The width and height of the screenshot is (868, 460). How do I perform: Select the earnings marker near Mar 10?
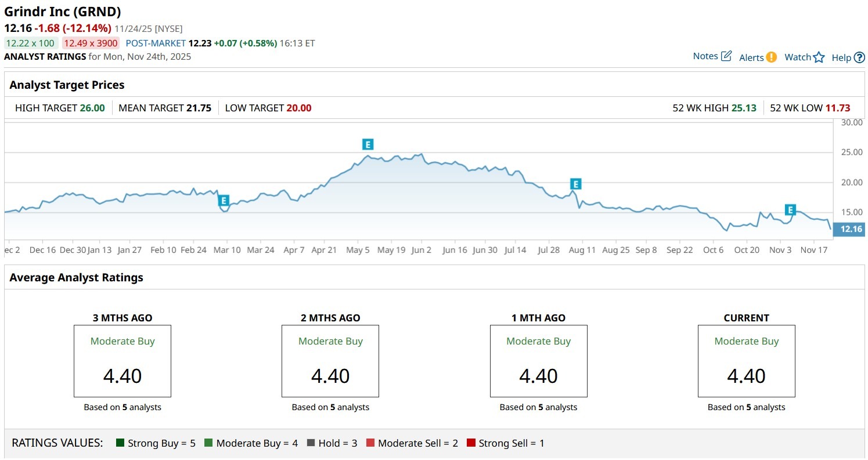coord(224,200)
